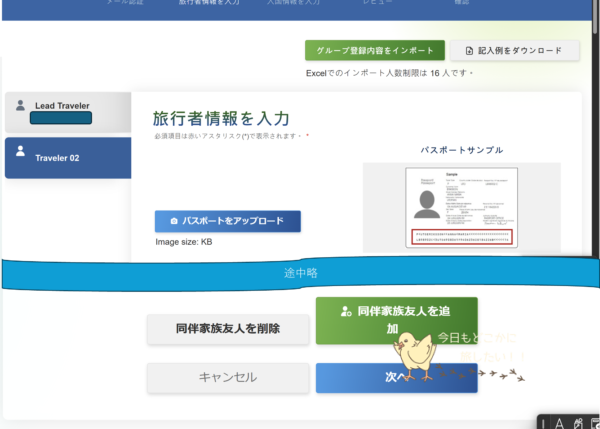Viewport: 600px width, 429px height.
Task: Select the Traveler 02 tab
Action: click(x=67, y=158)
